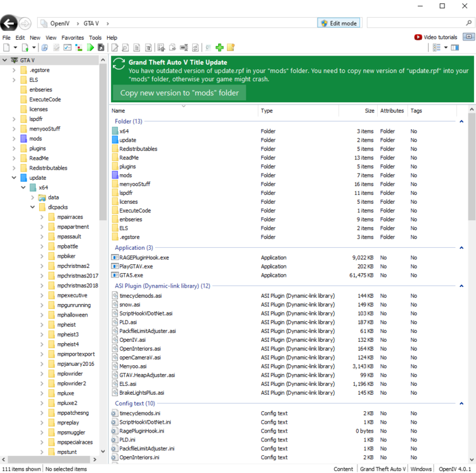Collapse the dlcpacks tree node
The height and width of the screenshot is (473, 476).
[x=33, y=207]
